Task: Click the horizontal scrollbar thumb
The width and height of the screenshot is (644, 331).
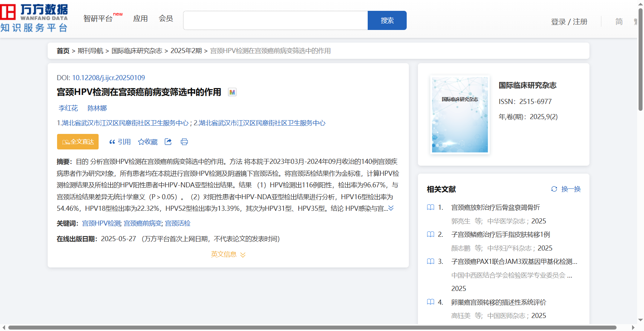Action: pyautogui.click(x=312, y=328)
